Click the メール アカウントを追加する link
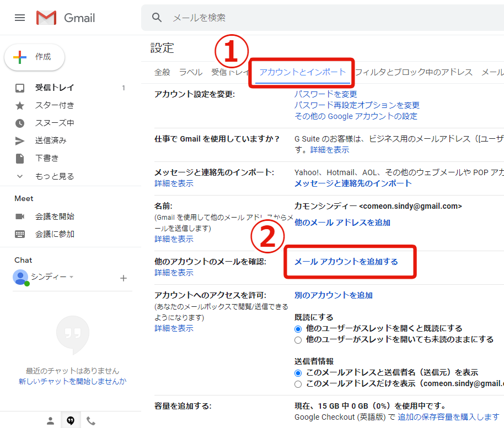This screenshot has width=504, height=428. point(346,262)
